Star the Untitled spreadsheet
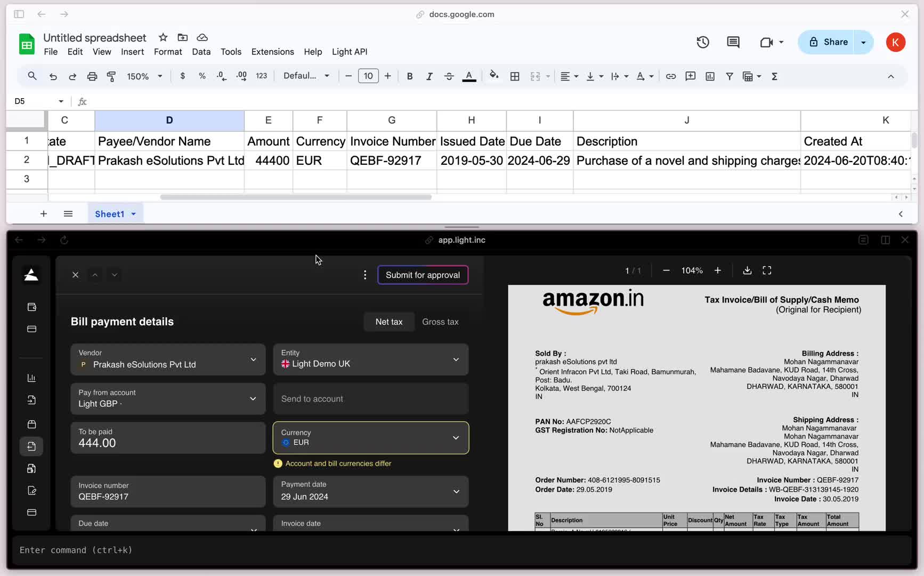Viewport: 924px width, 576px height. coord(163,37)
